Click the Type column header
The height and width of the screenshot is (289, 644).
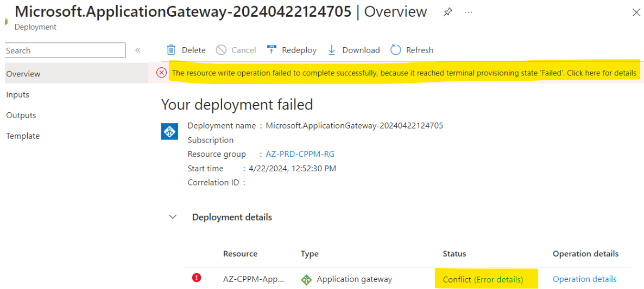310,254
